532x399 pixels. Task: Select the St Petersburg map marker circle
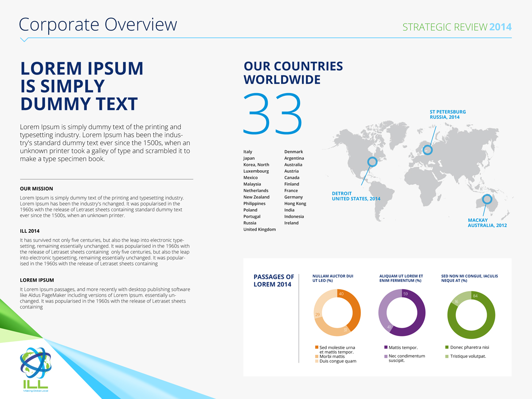coord(427,150)
